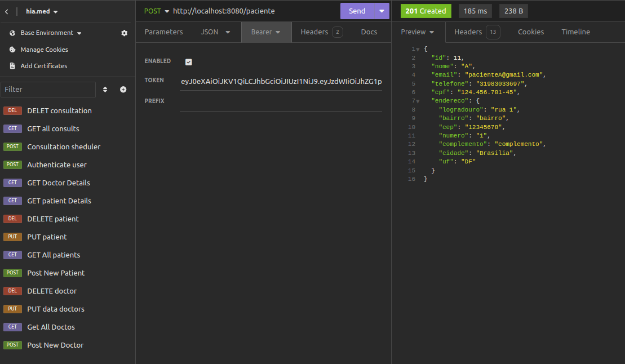Go back using the left chevron arrow
The height and width of the screenshot is (364, 625).
(6, 12)
